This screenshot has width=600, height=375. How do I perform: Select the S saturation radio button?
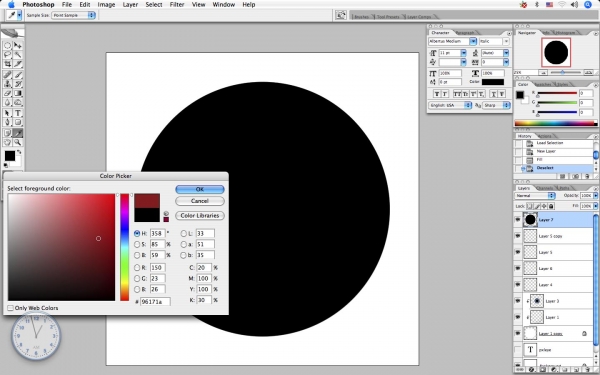point(137,244)
